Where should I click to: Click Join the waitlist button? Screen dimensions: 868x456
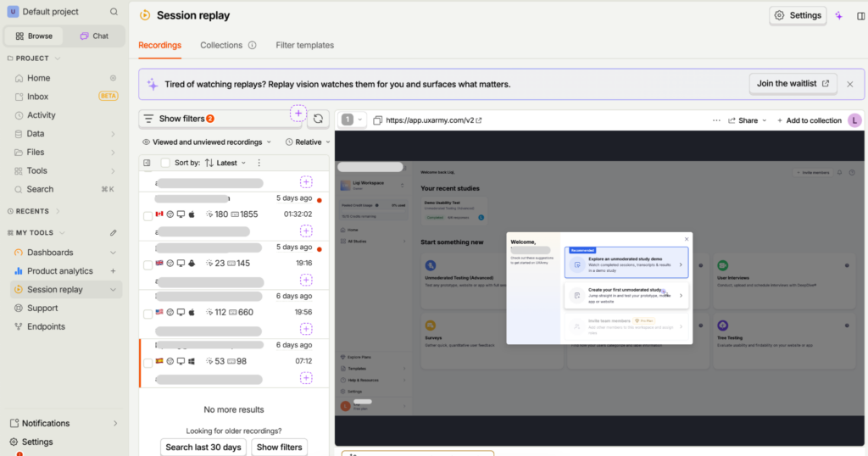793,84
